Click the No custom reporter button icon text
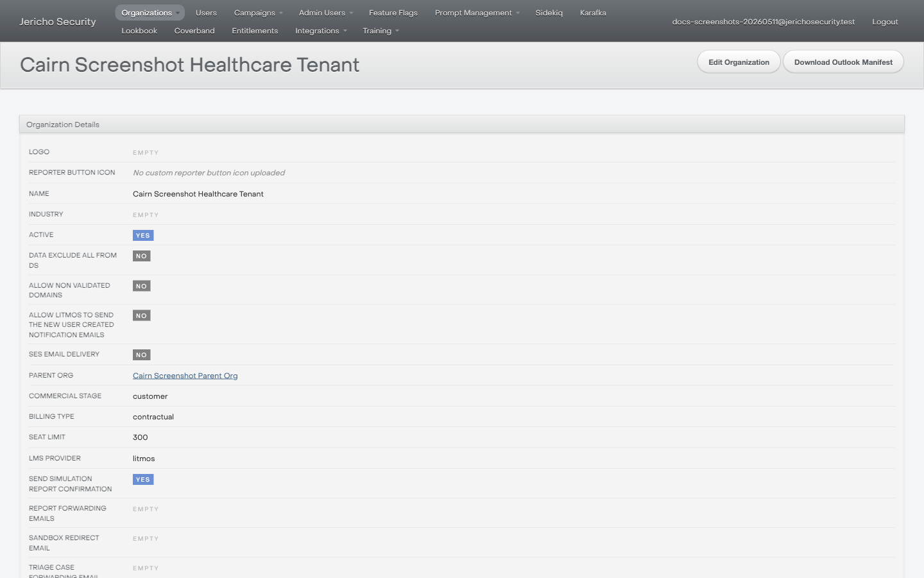924x578 pixels. point(209,173)
